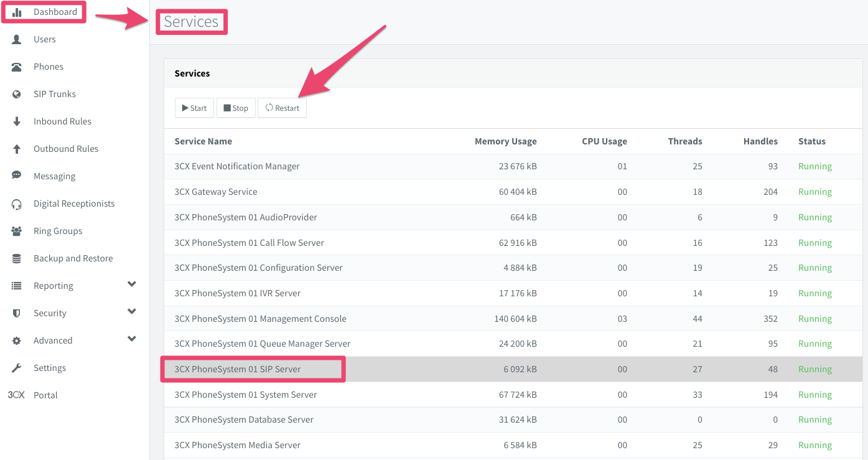Sort by Status column header
The height and width of the screenshot is (460, 868).
point(812,141)
